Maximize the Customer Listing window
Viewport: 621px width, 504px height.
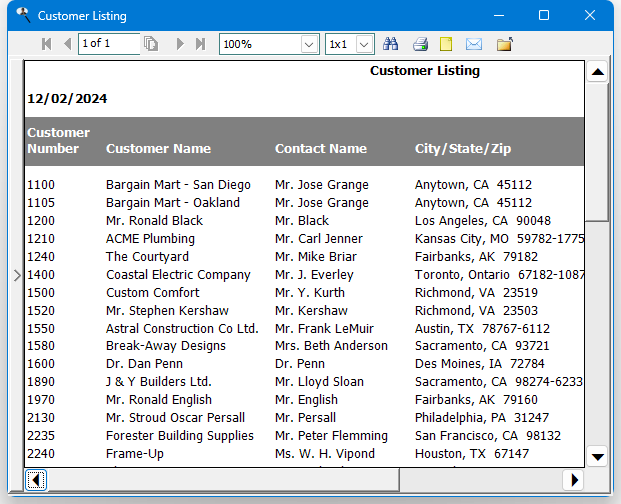544,15
